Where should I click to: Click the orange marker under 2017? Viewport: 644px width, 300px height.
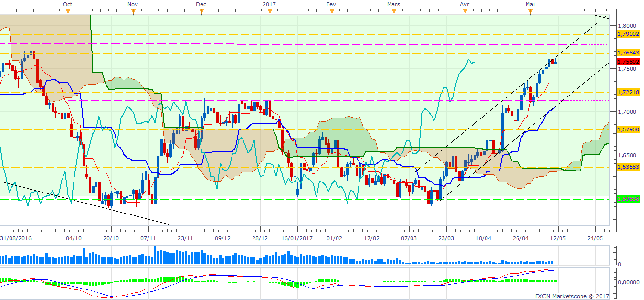click(x=269, y=12)
